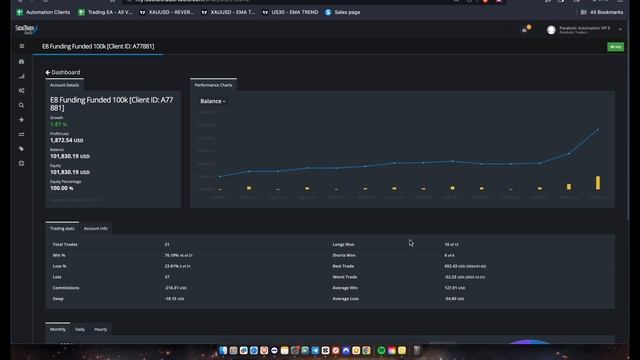Switch to the Daily tab
The width and height of the screenshot is (640, 360).
(80, 329)
